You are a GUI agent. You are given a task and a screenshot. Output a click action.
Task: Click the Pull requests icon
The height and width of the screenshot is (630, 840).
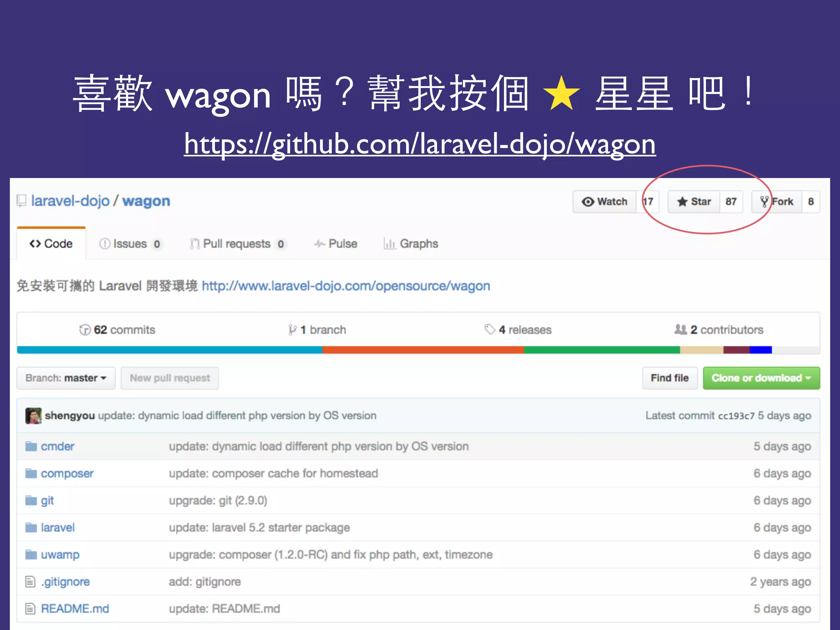[195, 244]
